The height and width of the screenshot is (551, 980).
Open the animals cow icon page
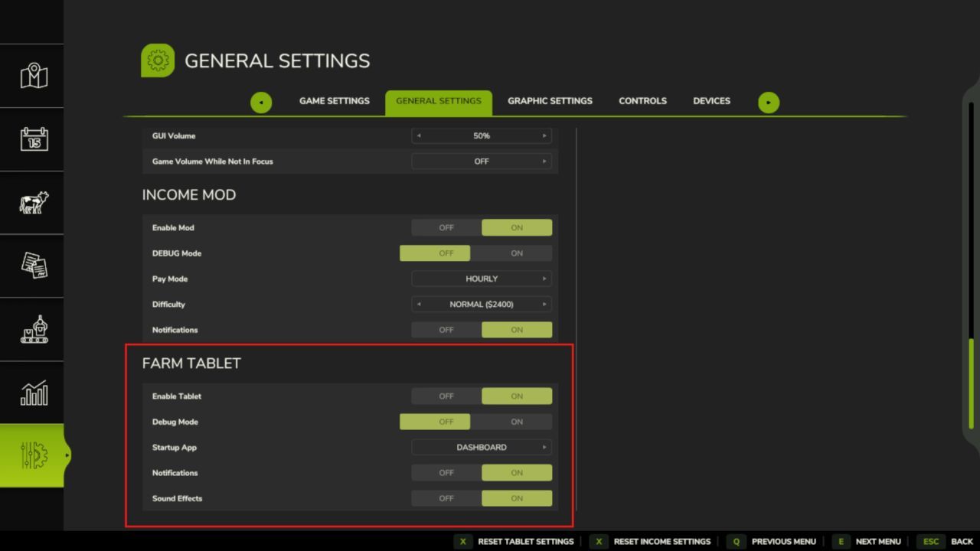[34, 203]
